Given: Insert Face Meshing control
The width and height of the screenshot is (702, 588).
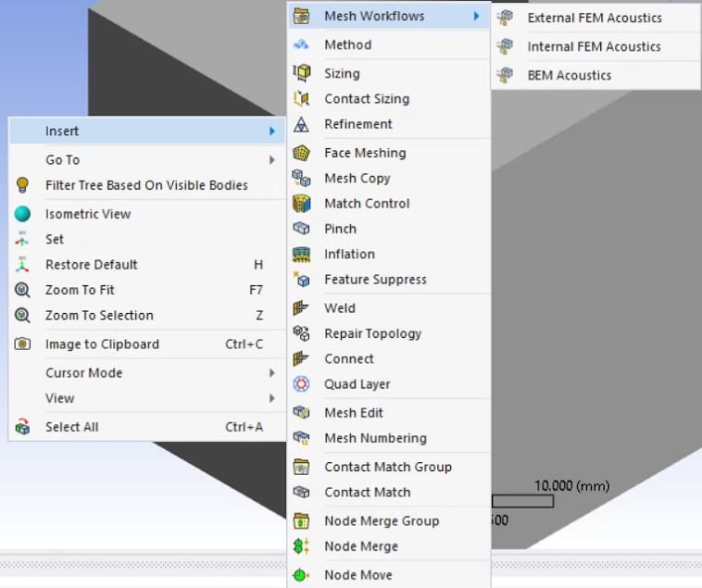Looking at the screenshot, I should coord(389,153).
